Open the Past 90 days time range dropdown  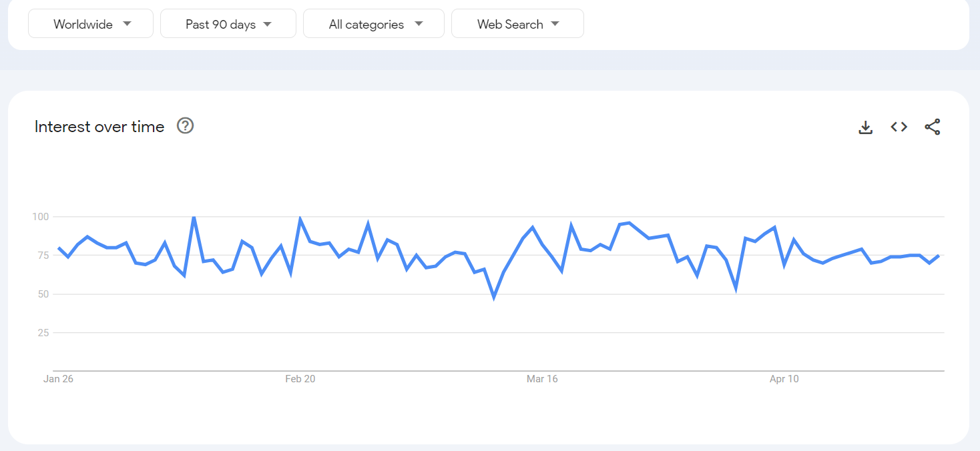click(x=228, y=24)
